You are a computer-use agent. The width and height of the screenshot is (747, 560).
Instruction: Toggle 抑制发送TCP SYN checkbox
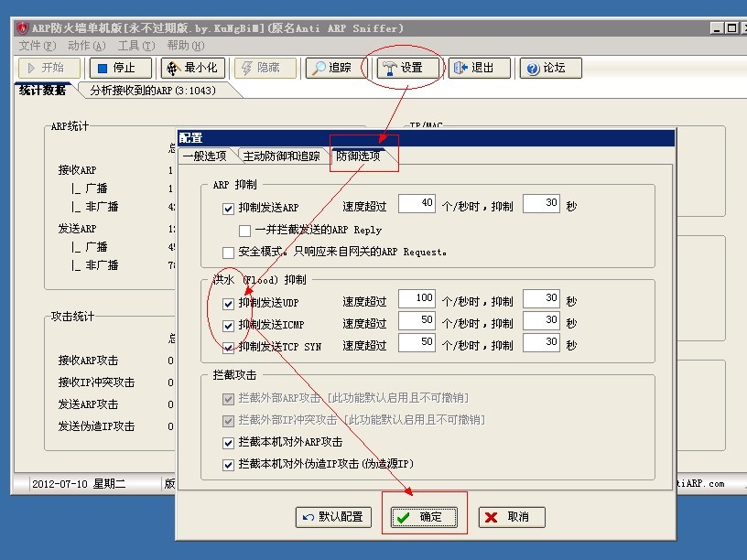pyautogui.click(x=228, y=348)
